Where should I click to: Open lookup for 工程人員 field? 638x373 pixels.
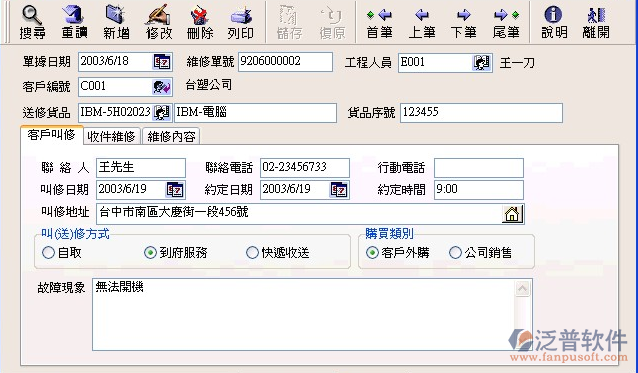[481, 63]
